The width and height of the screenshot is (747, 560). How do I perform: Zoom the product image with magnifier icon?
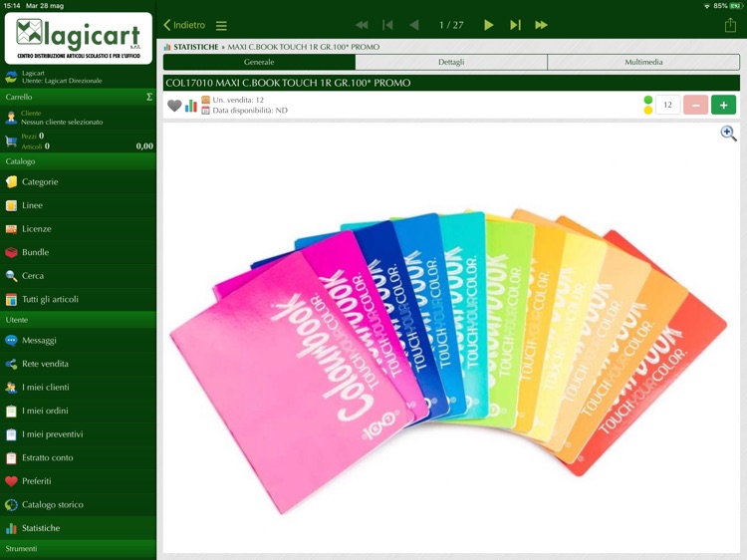[728, 133]
